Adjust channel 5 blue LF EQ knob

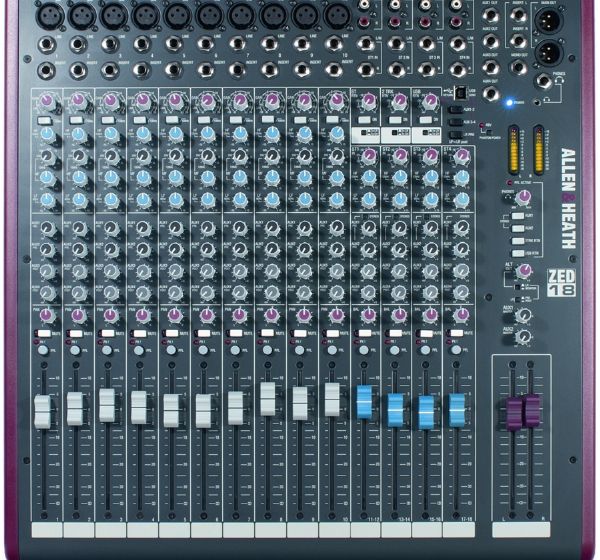pos(175,199)
